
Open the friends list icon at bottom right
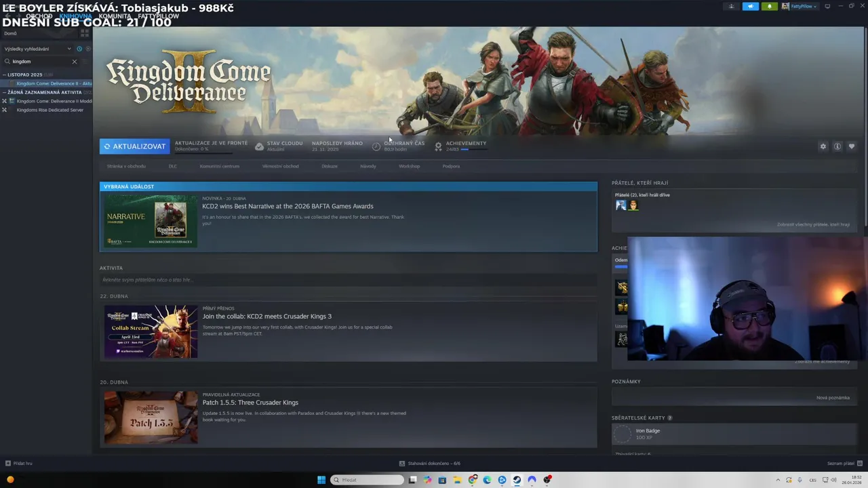coord(860,464)
